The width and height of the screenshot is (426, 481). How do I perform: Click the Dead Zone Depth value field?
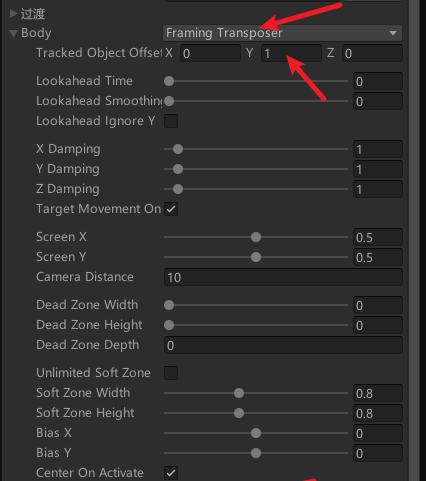pos(283,345)
